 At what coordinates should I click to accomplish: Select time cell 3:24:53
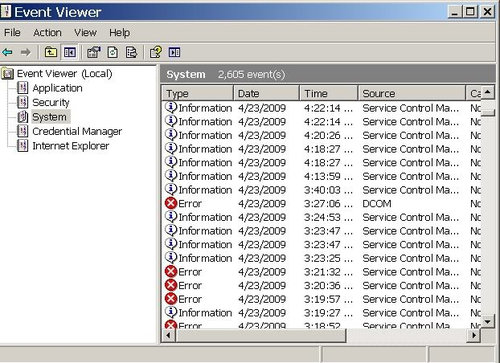328,217
